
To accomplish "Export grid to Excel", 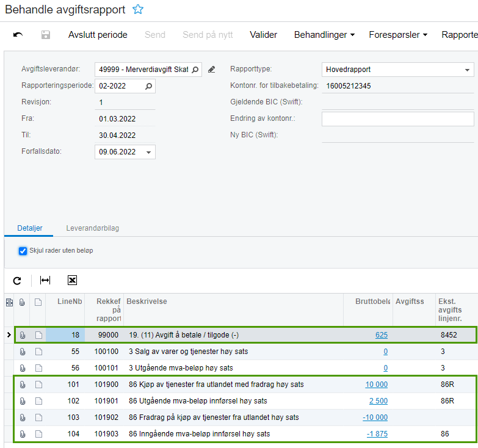I will point(72,280).
